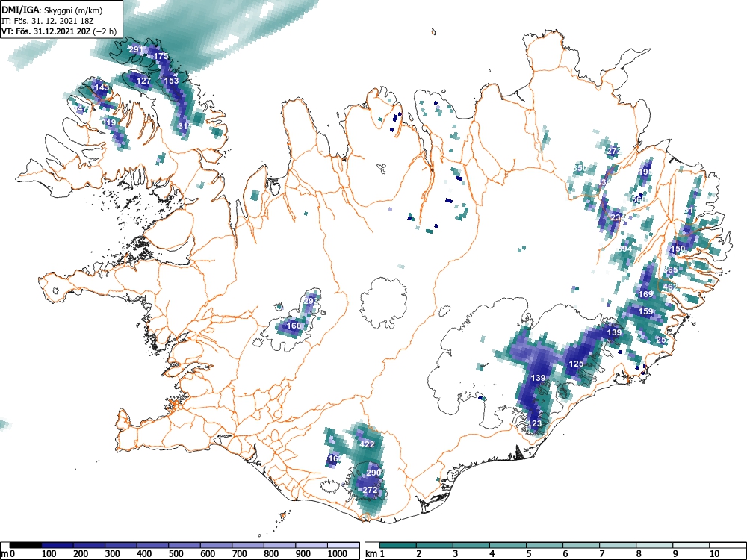The width and height of the screenshot is (747, 560).
Task: Click the visibility value "160" on the map
Action: click(294, 326)
